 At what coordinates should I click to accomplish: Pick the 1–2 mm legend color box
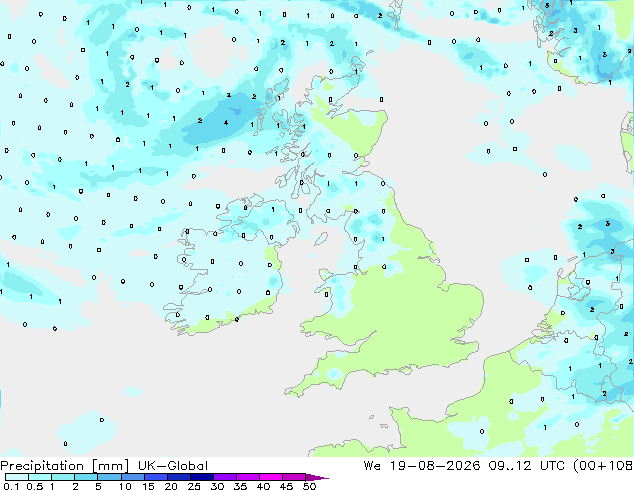click(63, 477)
